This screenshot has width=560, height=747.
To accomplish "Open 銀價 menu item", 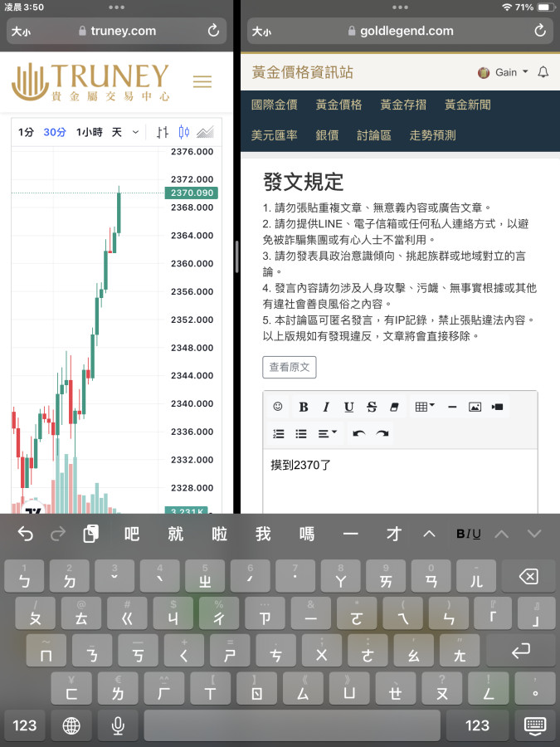I will [x=327, y=135].
